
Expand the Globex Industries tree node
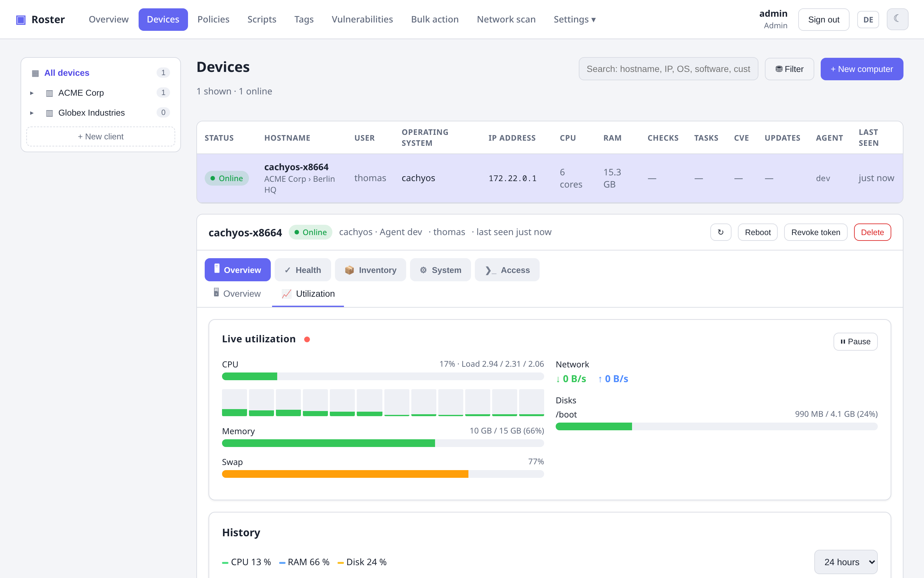tap(32, 113)
